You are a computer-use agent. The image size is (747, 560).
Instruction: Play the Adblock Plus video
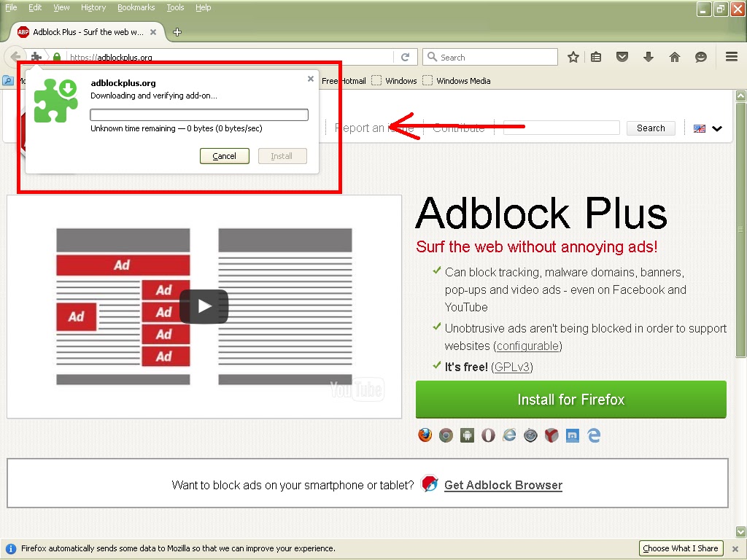[204, 306]
